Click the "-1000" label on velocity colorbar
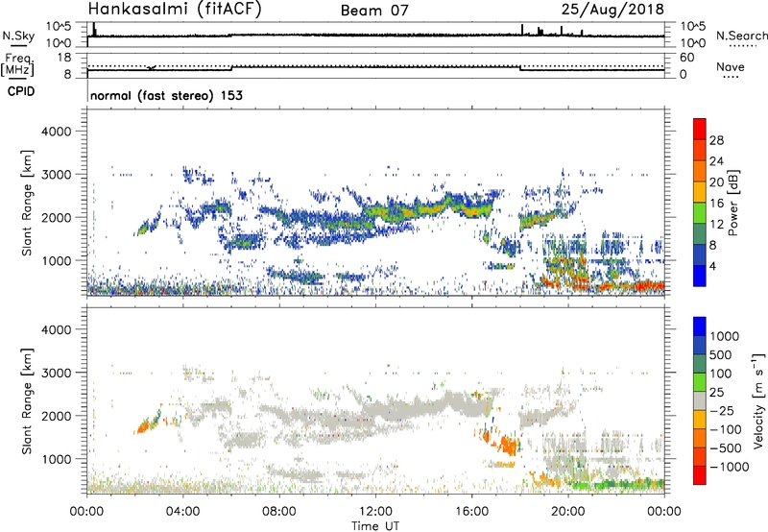Viewport: 768px width, 532px height. click(729, 467)
